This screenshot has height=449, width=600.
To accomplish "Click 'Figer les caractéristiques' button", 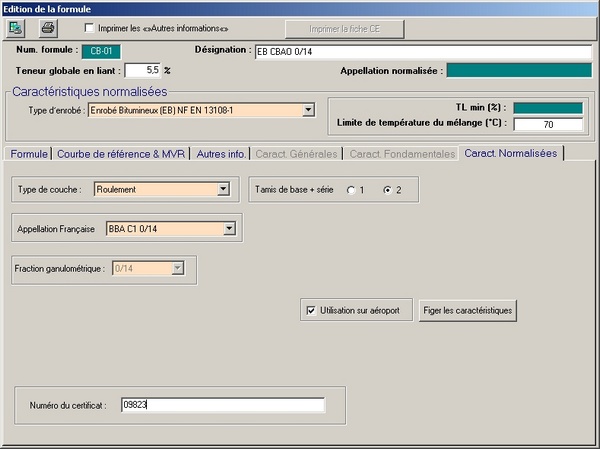I will pos(468,311).
